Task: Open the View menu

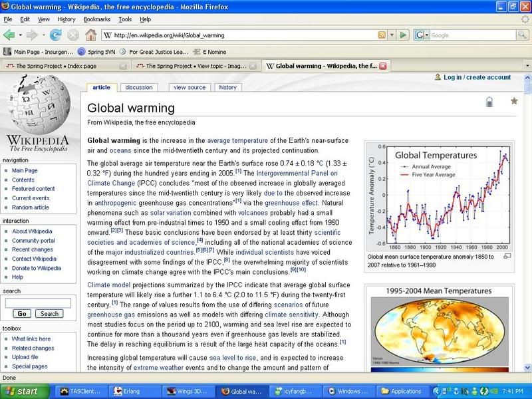Action: coord(43,19)
